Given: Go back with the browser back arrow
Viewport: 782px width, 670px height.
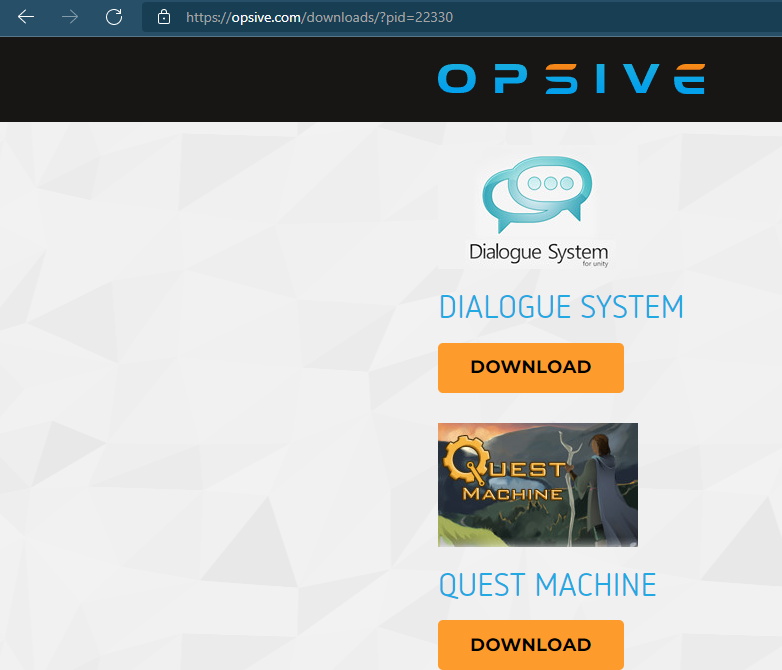Looking at the screenshot, I should click(x=26, y=17).
